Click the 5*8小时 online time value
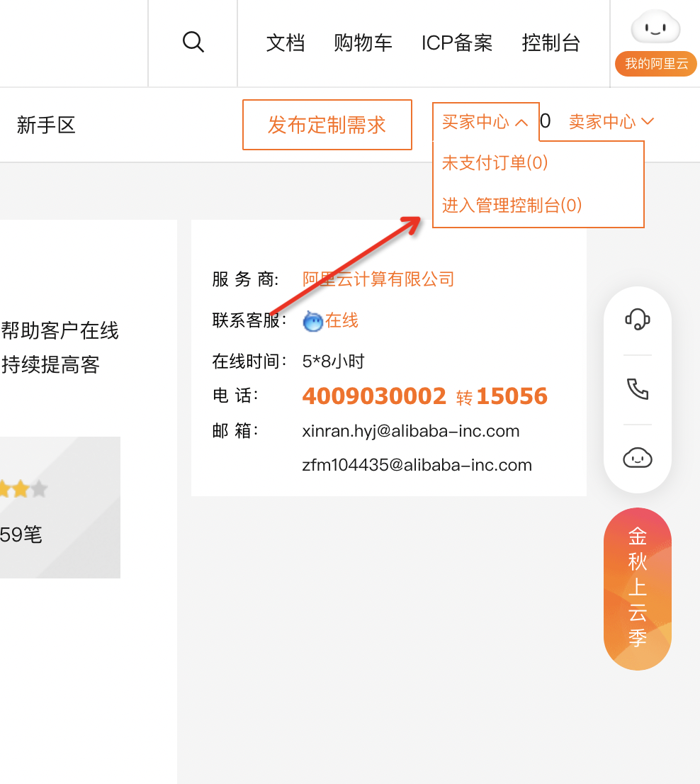 point(333,361)
